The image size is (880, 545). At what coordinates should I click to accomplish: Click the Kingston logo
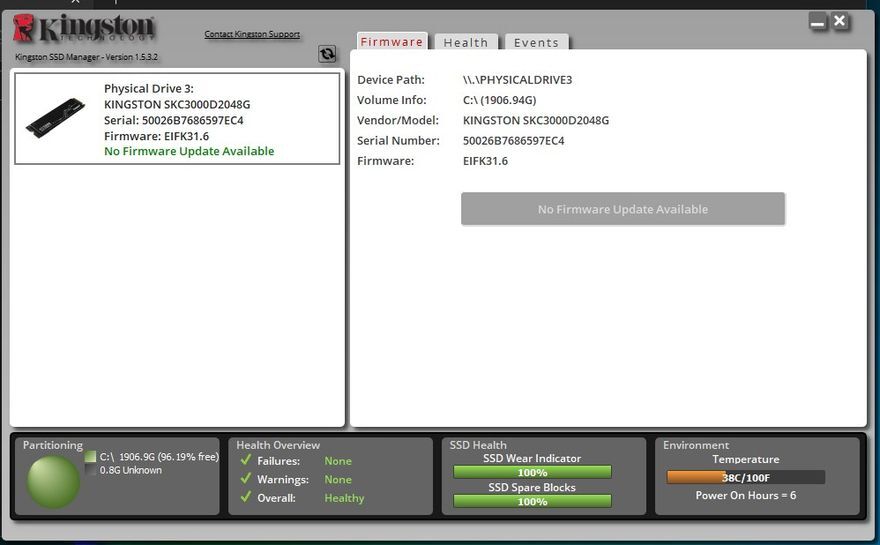point(84,28)
